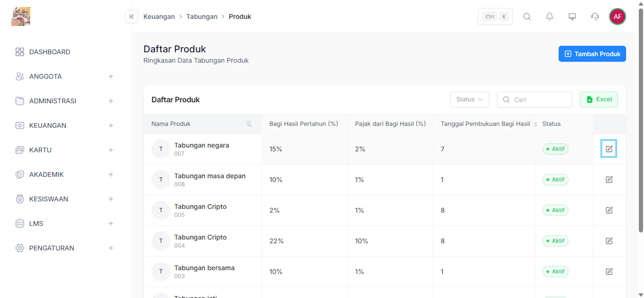Open the search magnifier icon in header
The height and width of the screenshot is (298, 644).
coord(527,16)
